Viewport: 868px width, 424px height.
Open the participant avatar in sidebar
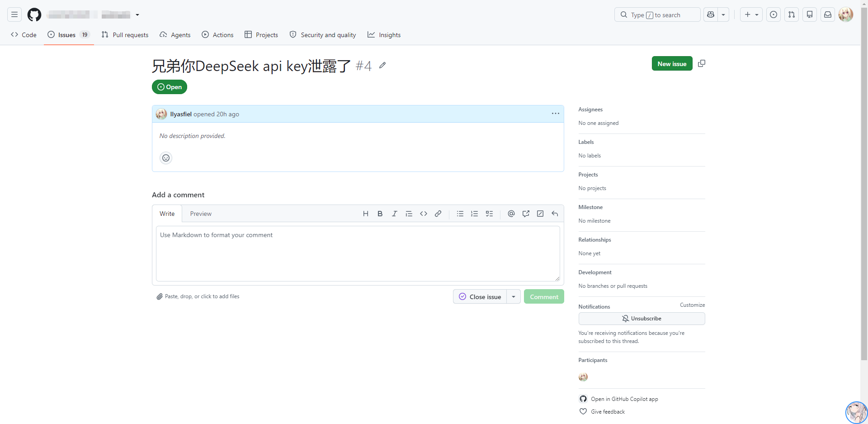583,377
